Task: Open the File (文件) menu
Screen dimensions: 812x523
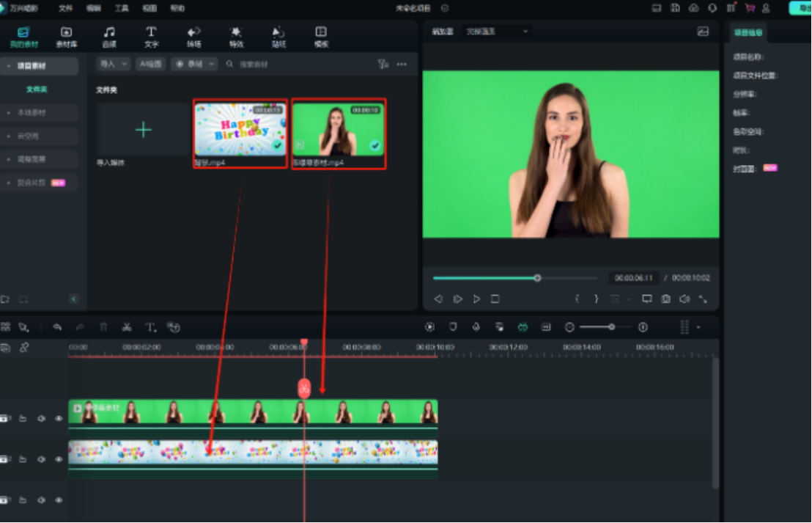Action: click(x=65, y=8)
